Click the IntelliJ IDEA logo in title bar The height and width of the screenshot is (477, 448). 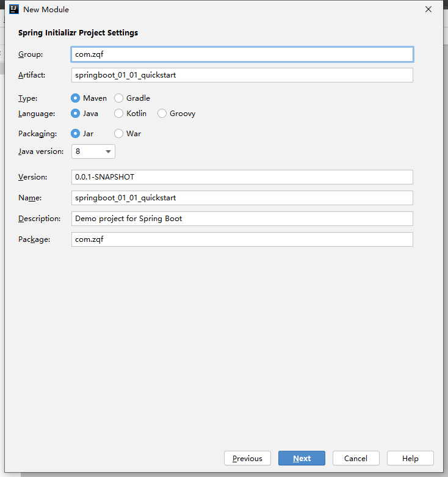point(14,9)
